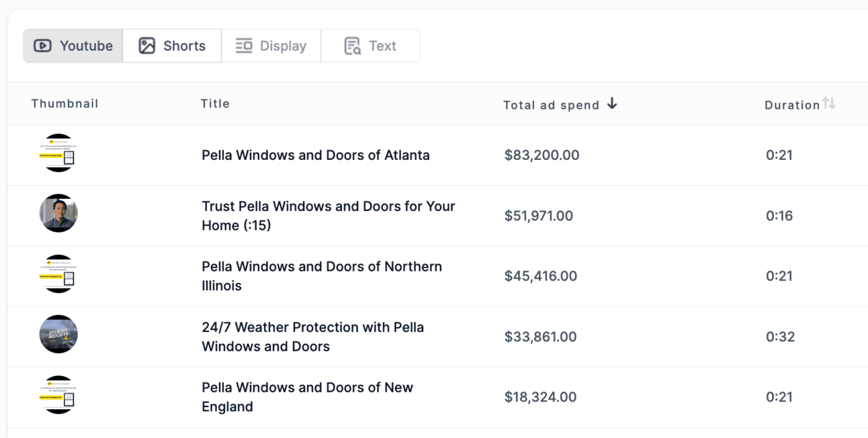Image resolution: width=868 pixels, height=438 pixels.
Task: Click the New England ad thumbnail
Action: (58, 395)
